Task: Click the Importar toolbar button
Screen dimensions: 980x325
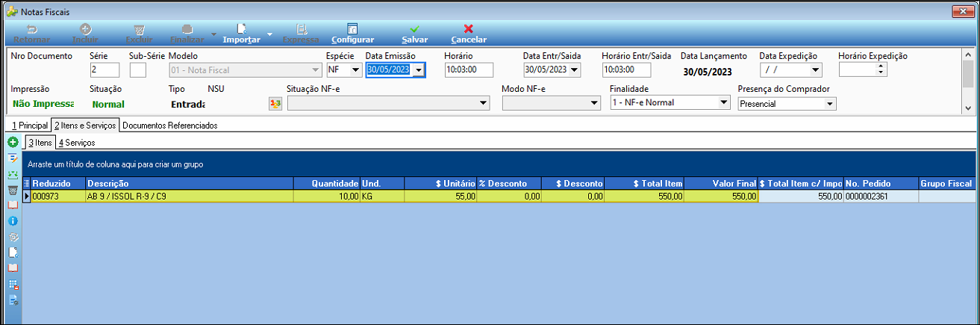Action: pyautogui.click(x=242, y=34)
